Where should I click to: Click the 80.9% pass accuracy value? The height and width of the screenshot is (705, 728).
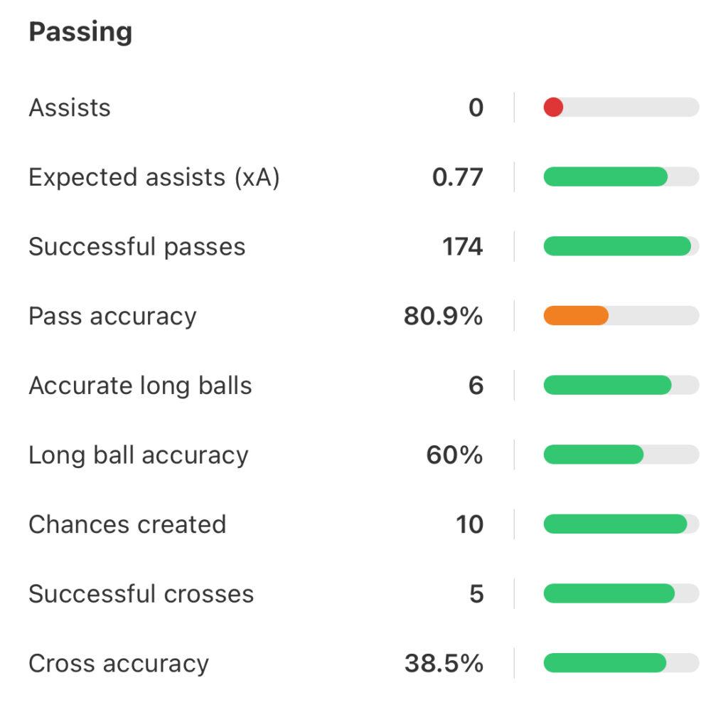443,317
